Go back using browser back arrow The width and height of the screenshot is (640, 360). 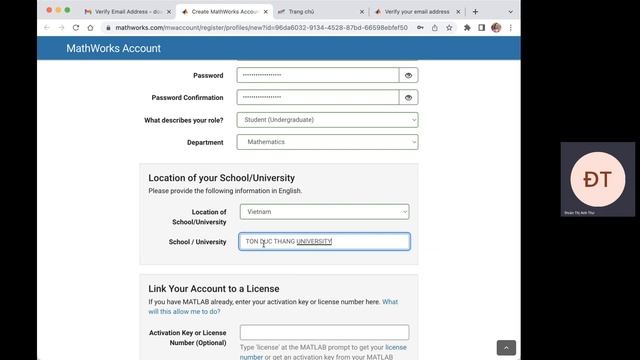(47, 28)
